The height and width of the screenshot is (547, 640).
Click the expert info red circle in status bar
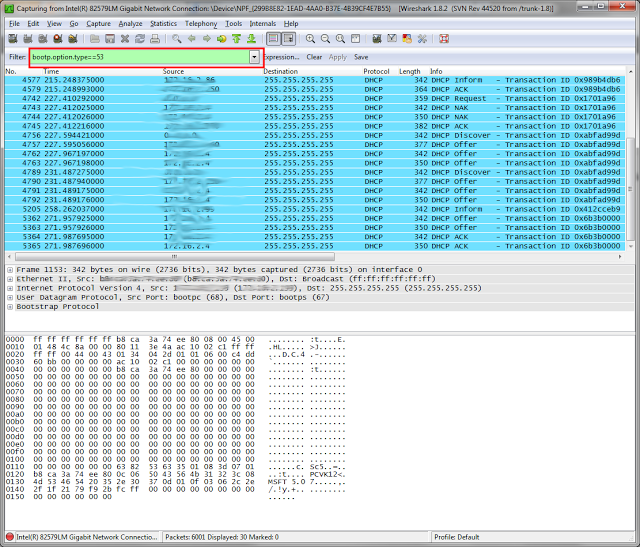[10, 537]
